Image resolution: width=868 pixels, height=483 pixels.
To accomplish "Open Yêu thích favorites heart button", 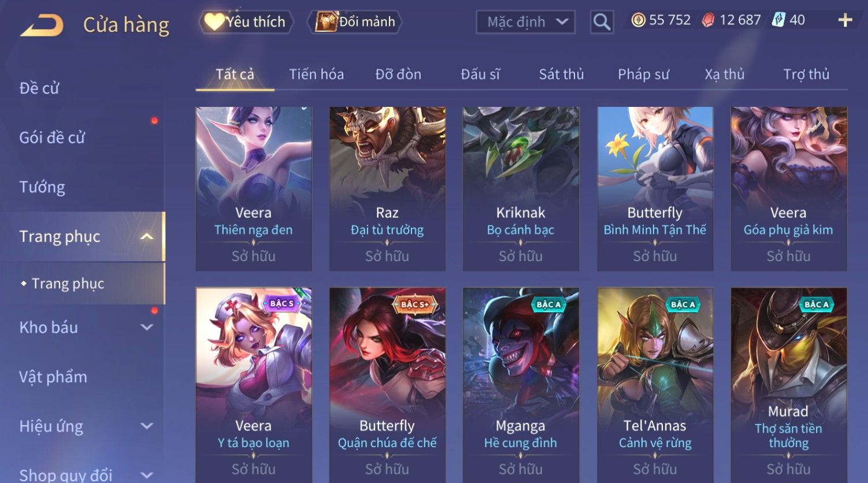I will coord(246,22).
